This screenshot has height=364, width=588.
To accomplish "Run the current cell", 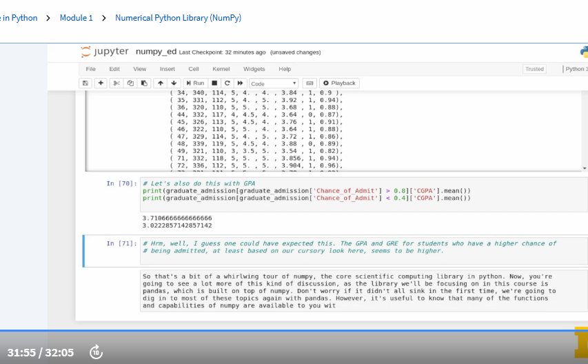I will click(195, 83).
